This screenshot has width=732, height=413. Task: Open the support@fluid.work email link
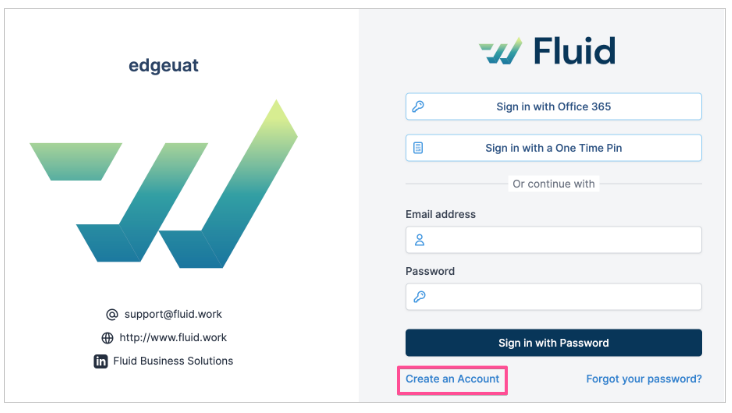click(173, 315)
